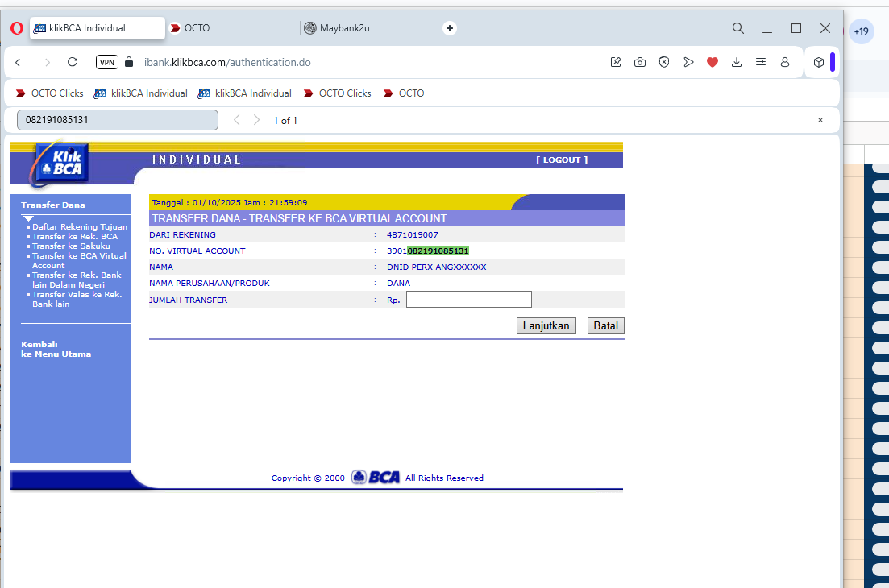Open Transfer ke Rek. Bank lain Dalam Negeri

click(77, 280)
